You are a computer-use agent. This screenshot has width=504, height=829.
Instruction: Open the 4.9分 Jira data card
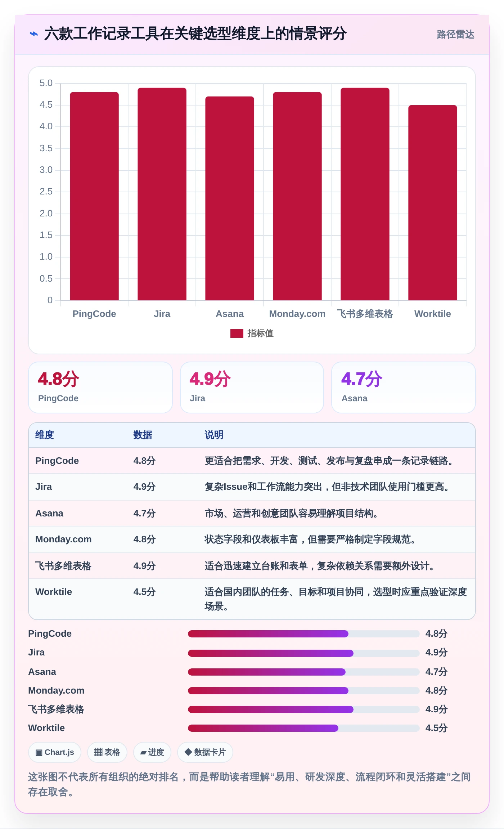252,387
